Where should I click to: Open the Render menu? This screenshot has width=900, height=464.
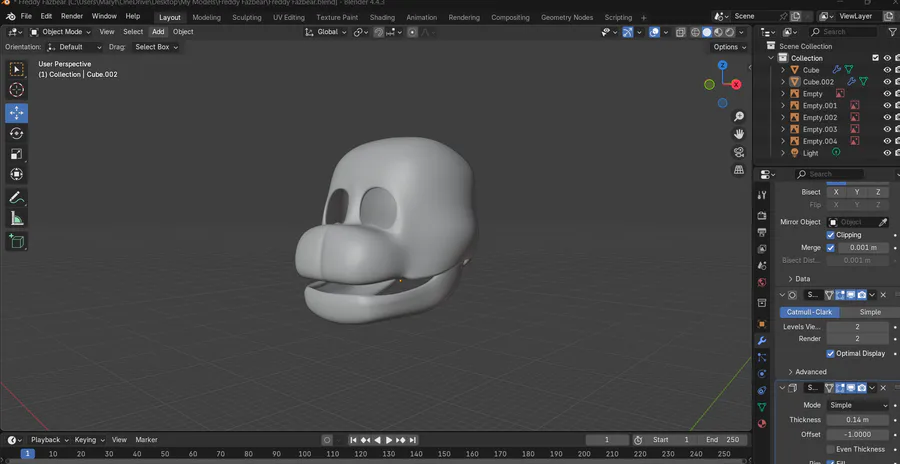(x=72, y=16)
